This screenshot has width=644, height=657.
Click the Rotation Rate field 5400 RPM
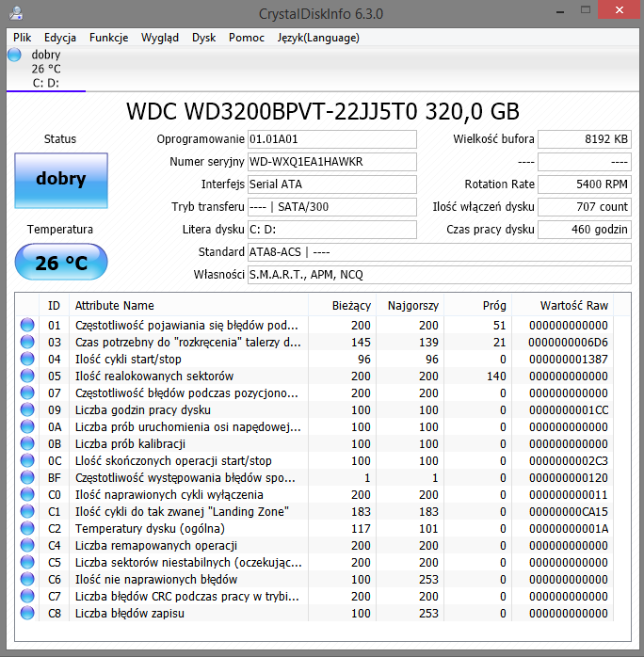click(x=585, y=184)
